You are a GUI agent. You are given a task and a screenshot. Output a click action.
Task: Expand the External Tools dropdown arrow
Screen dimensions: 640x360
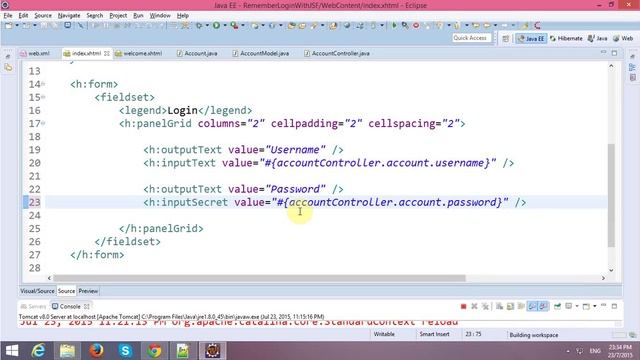pos(243,25)
